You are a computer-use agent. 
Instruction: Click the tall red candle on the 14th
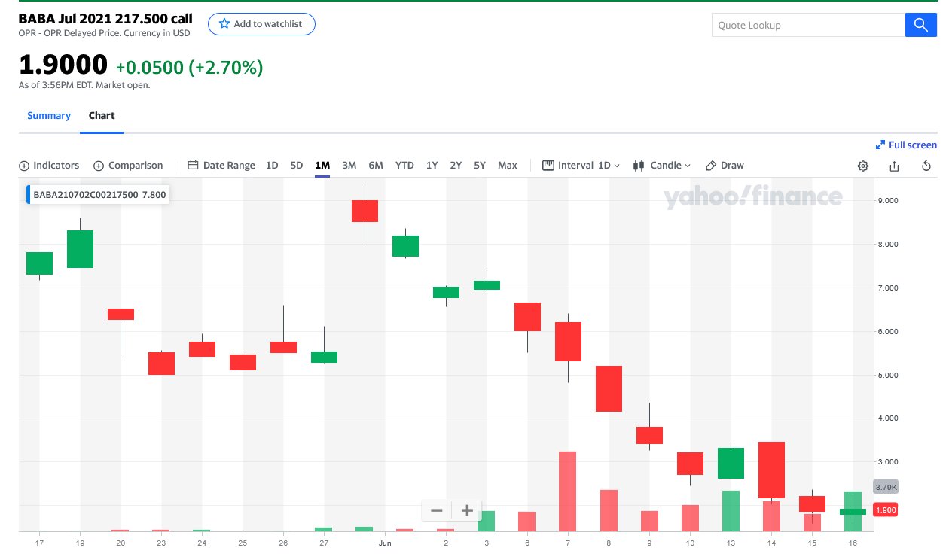click(771, 470)
